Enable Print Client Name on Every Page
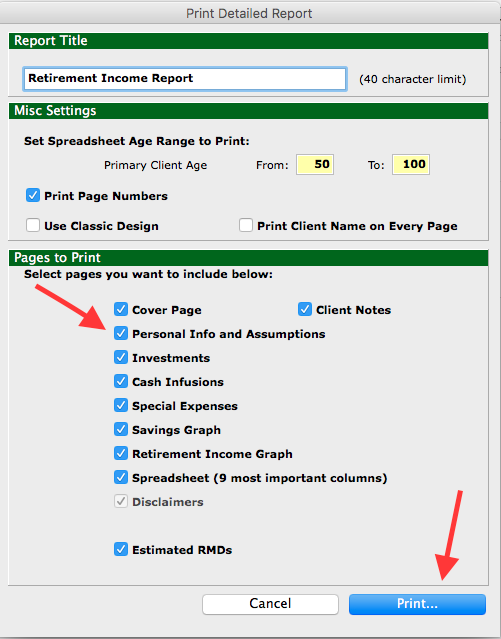501x639 pixels. [246, 225]
